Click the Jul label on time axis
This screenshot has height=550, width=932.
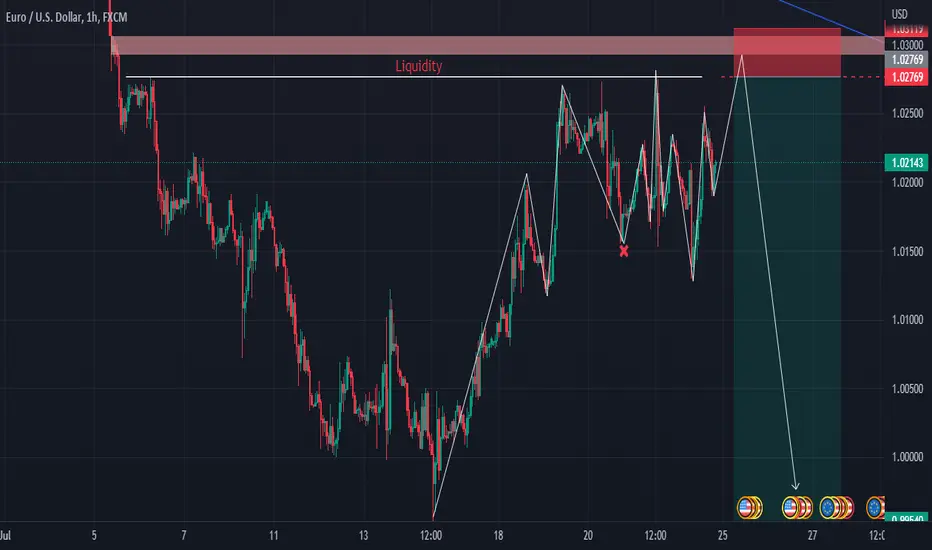[x=5, y=536]
